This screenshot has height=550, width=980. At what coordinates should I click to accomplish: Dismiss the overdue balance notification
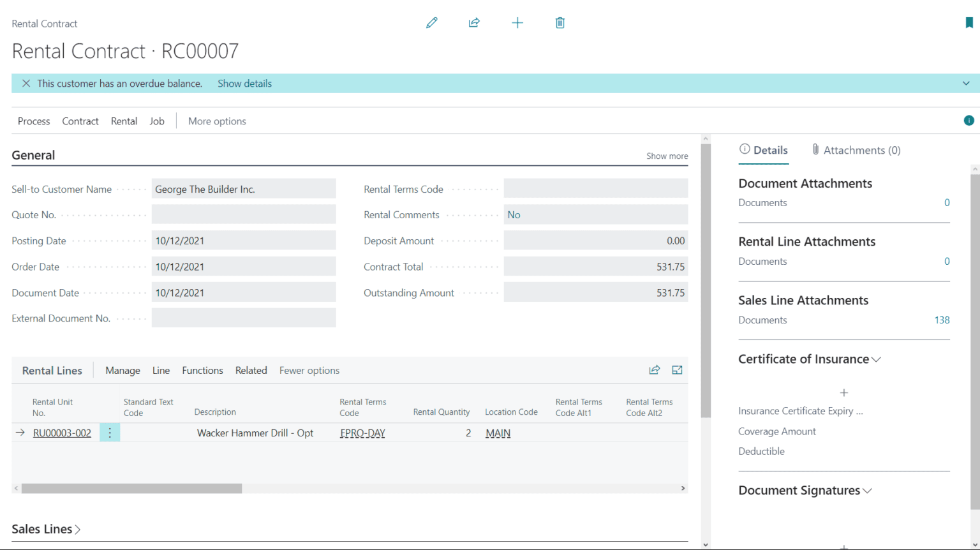26,83
